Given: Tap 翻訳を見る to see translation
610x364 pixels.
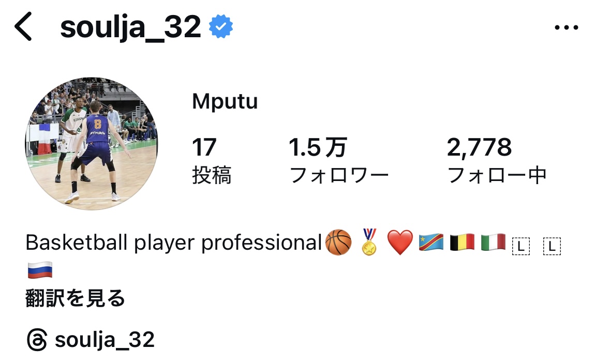Looking at the screenshot, I should [75, 298].
